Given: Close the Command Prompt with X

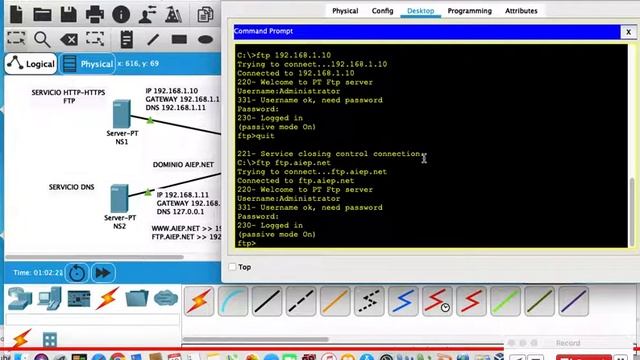Looking at the screenshot, I should point(628,32).
